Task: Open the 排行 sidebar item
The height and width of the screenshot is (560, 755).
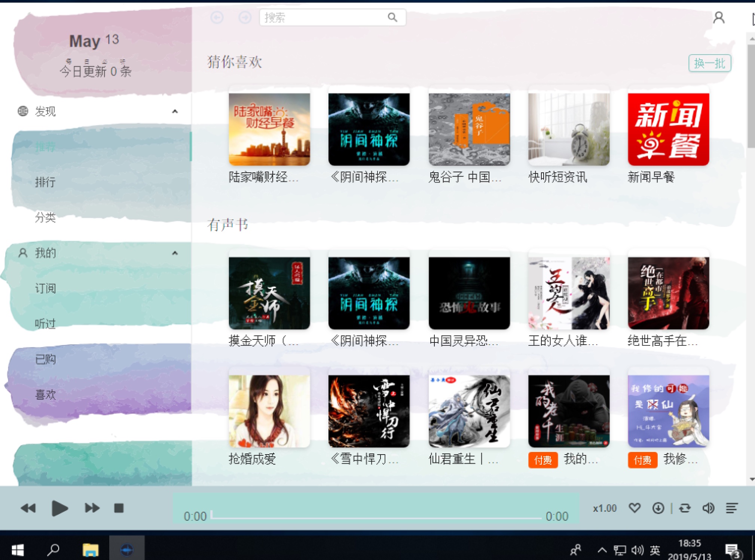Action: tap(45, 182)
